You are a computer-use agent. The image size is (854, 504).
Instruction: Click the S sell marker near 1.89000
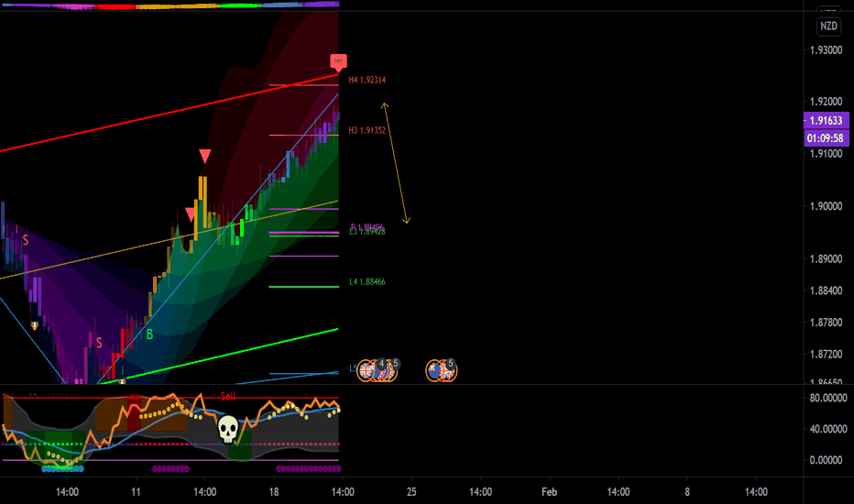click(25, 240)
